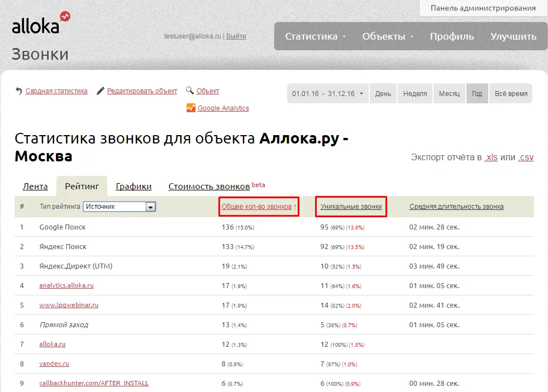548x392 pixels.
Task: Open the Объекты menu
Action: [x=387, y=36]
